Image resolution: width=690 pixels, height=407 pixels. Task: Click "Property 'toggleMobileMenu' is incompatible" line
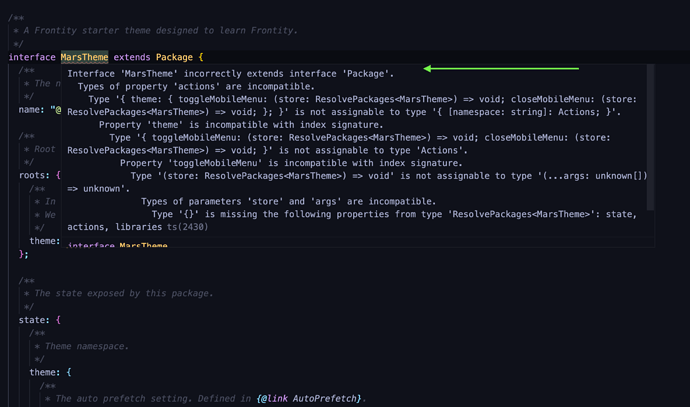pyautogui.click(x=290, y=162)
